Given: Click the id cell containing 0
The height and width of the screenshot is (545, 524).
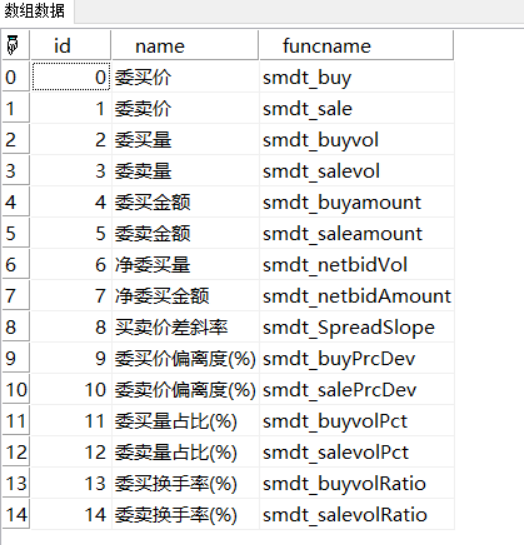Looking at the screenshot, I should click(71, 77).
